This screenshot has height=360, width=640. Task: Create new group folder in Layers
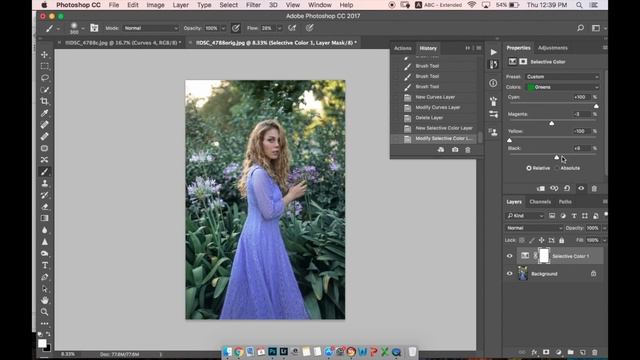pos(571,352)
